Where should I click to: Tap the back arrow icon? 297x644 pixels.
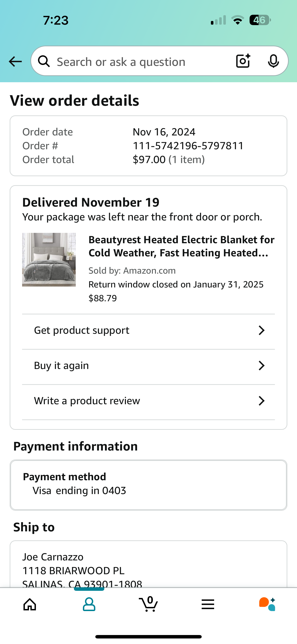[x=15, y=61]
